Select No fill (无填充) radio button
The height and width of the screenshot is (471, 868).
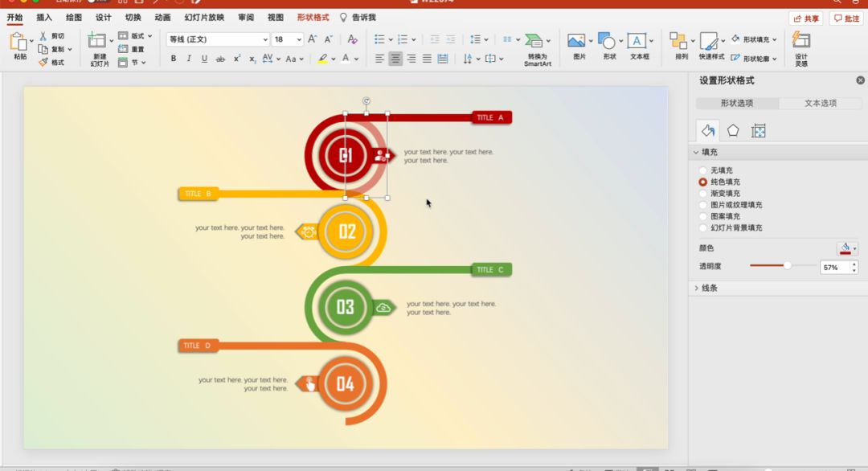(x=703, y=170)
